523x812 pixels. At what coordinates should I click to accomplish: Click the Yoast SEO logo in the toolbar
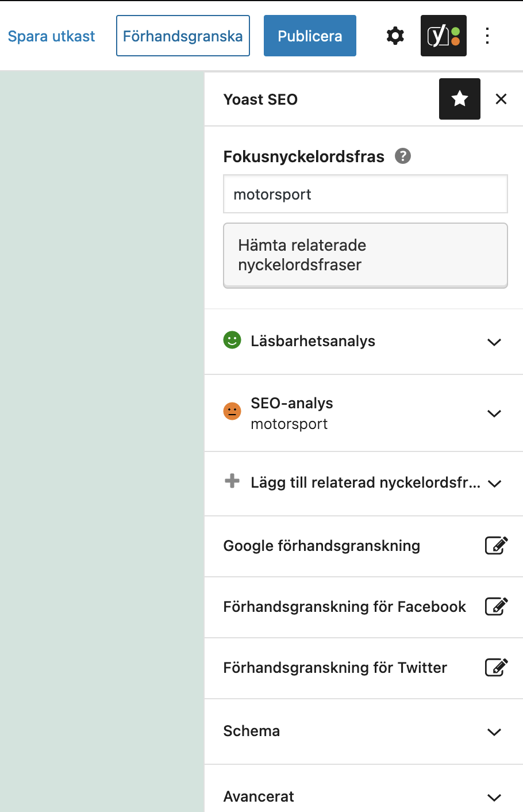(x=443, y=36)
